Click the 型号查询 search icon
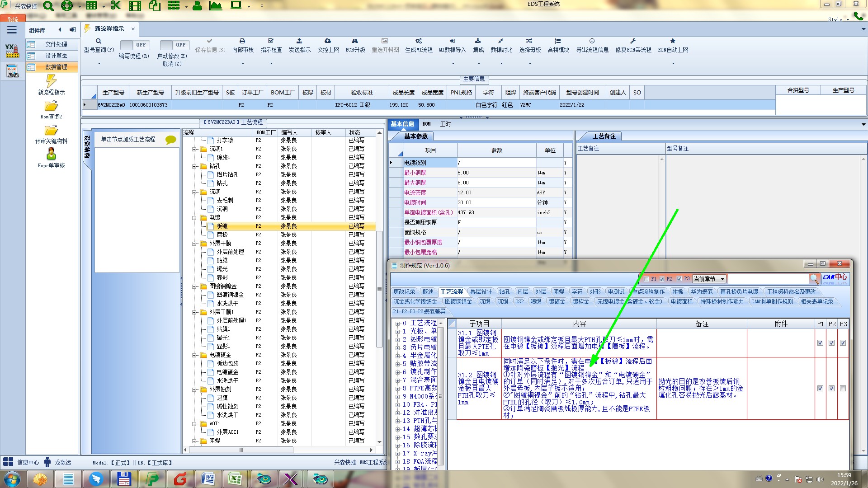 pyautogui.click(x=99, y=41)
